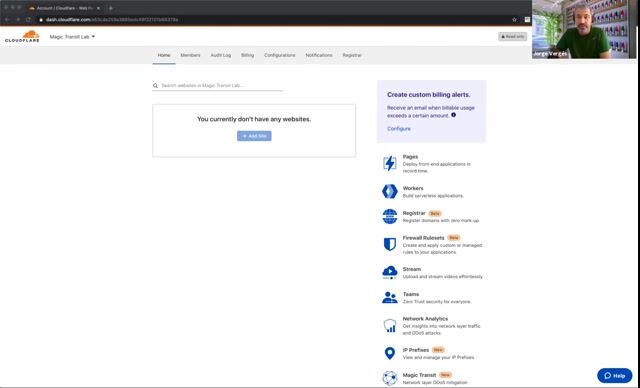
Task: Open the Firewall Rulesets link
Action: coord(423,238)
